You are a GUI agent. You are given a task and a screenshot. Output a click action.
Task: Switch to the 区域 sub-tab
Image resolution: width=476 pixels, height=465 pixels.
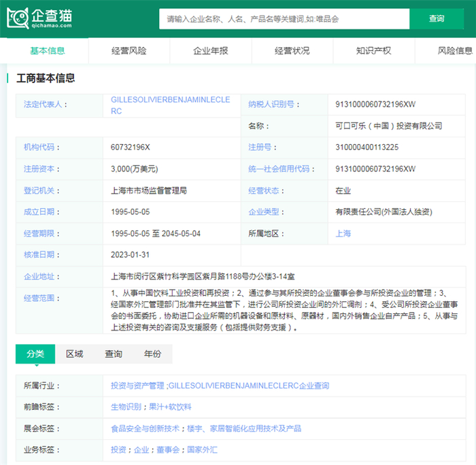[x=75, y=354]
